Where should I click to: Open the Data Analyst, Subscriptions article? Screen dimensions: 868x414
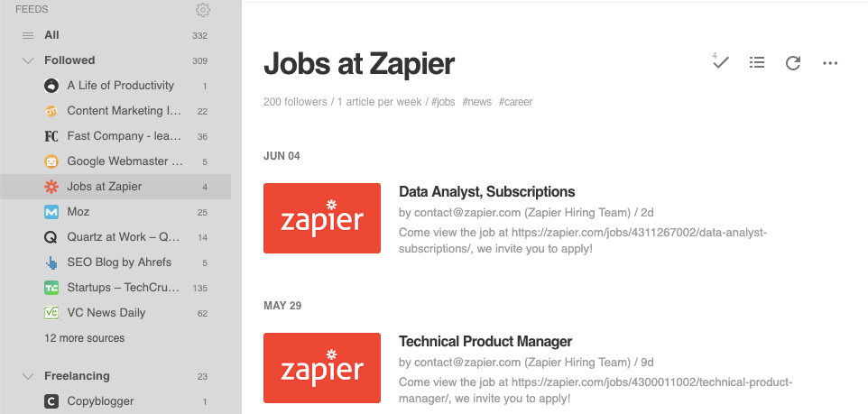[486, 192]
